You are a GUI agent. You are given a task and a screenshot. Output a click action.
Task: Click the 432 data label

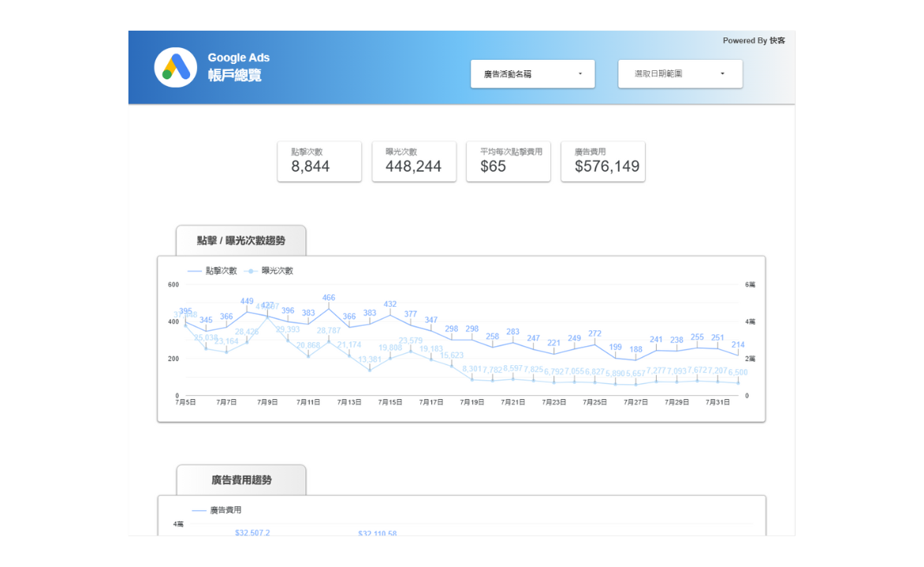click(x=390, y=304)
